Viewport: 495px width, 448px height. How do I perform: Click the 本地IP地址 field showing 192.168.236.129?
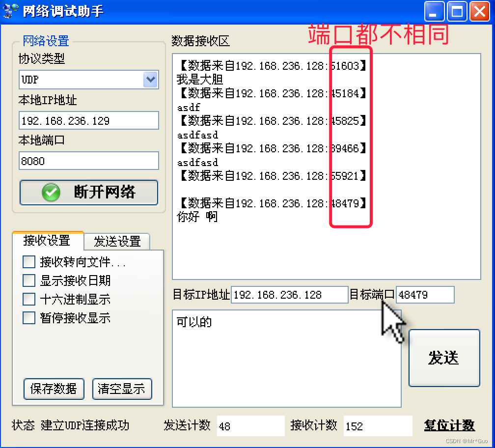[x=88, y=120]
